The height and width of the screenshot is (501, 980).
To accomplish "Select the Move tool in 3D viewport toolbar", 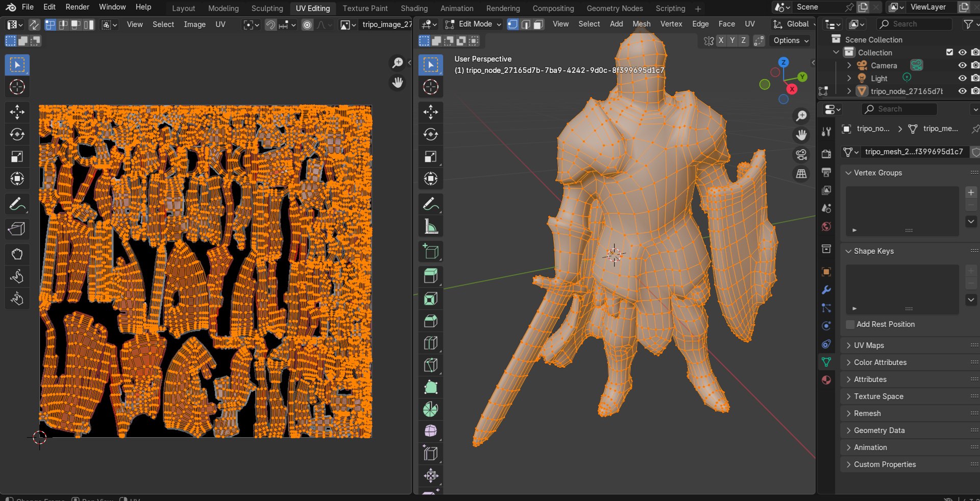I will click(430, 112).
